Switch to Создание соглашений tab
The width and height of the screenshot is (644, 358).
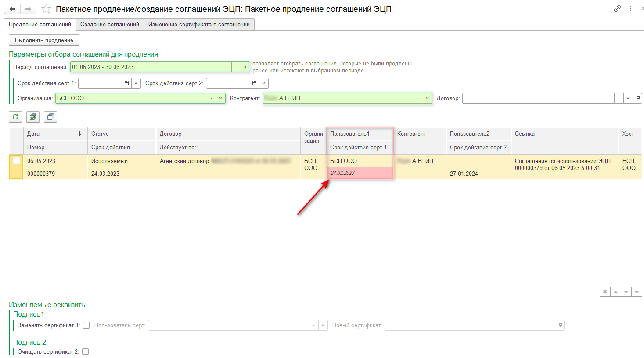click(109, 25)
